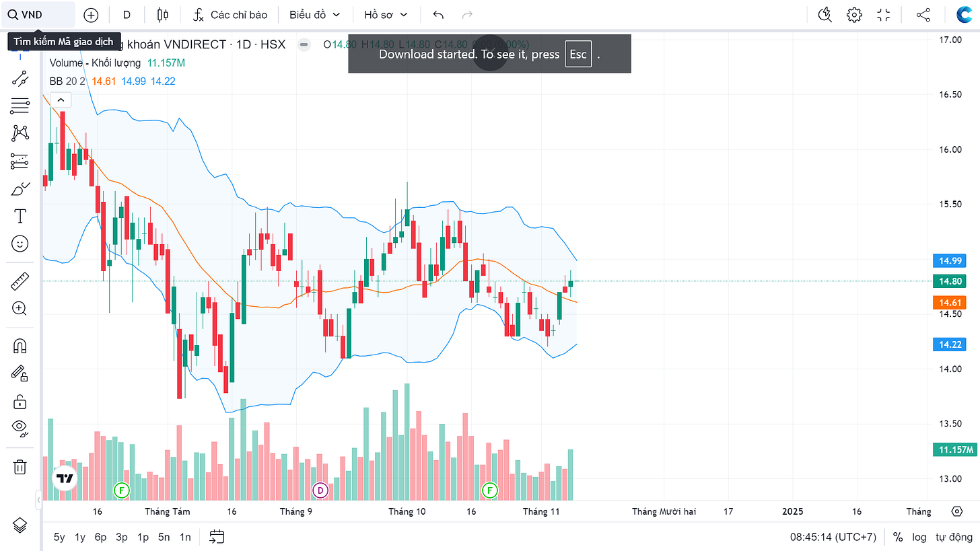Select the trend line drawing tool

click(x=20, y=78)
